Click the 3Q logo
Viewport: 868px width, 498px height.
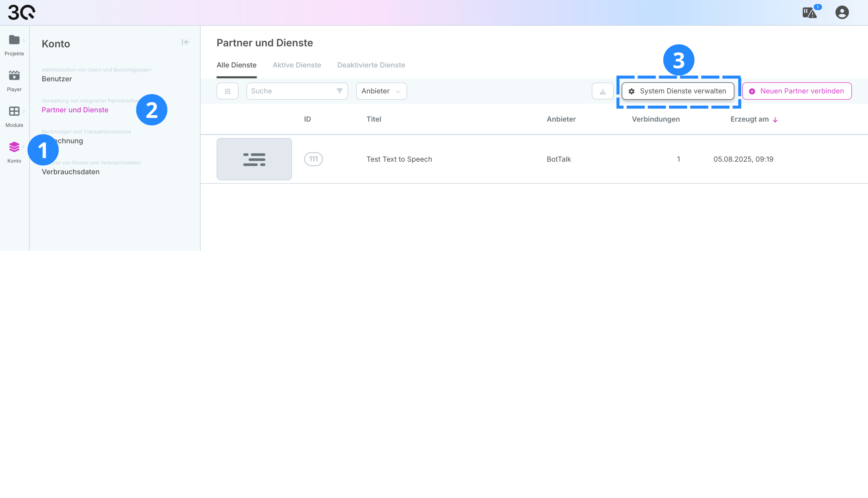[21, 12]
